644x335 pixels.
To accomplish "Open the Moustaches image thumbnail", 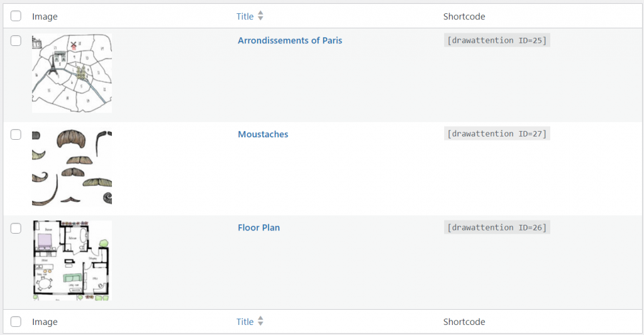I will (72, 167).
